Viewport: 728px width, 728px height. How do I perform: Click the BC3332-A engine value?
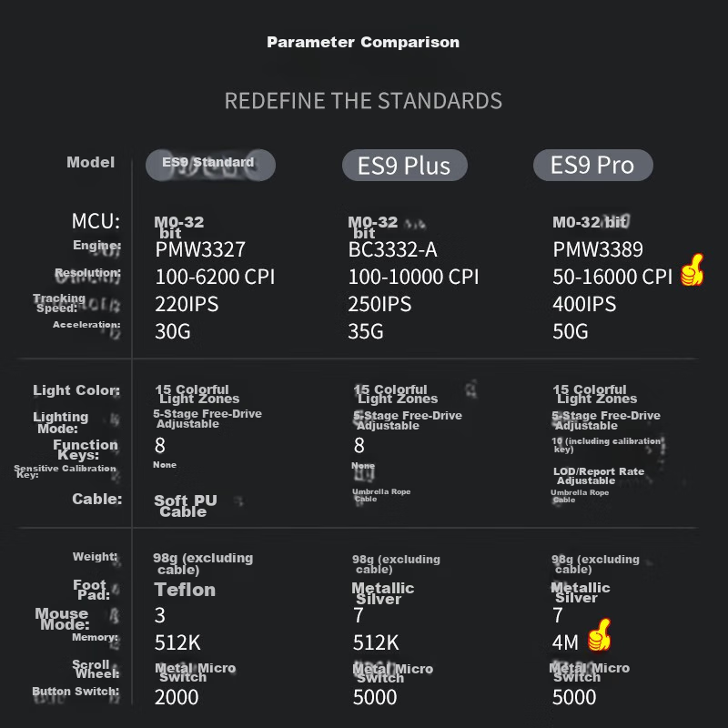[x=394, y=249]
